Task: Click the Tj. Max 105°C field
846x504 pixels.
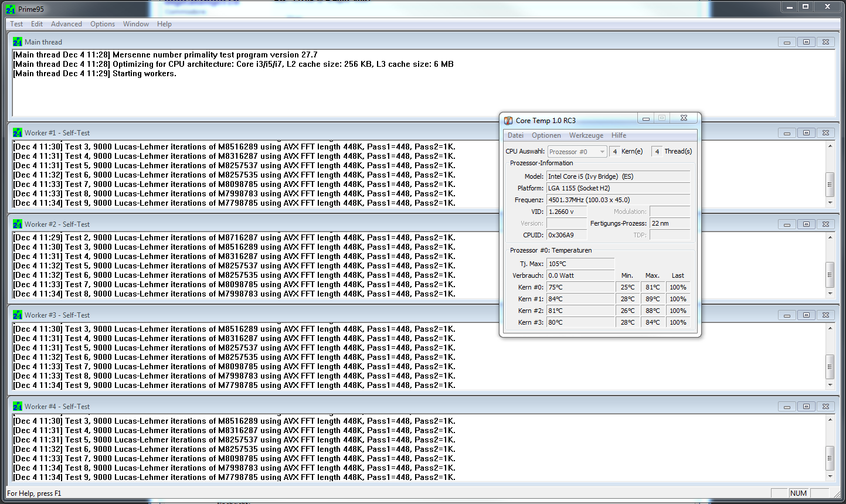Action: 580,264
